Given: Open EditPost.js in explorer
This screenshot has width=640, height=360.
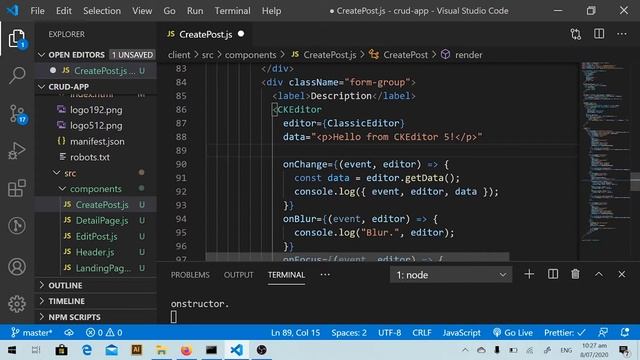Looking at the screenshot, I should point(96,236).
